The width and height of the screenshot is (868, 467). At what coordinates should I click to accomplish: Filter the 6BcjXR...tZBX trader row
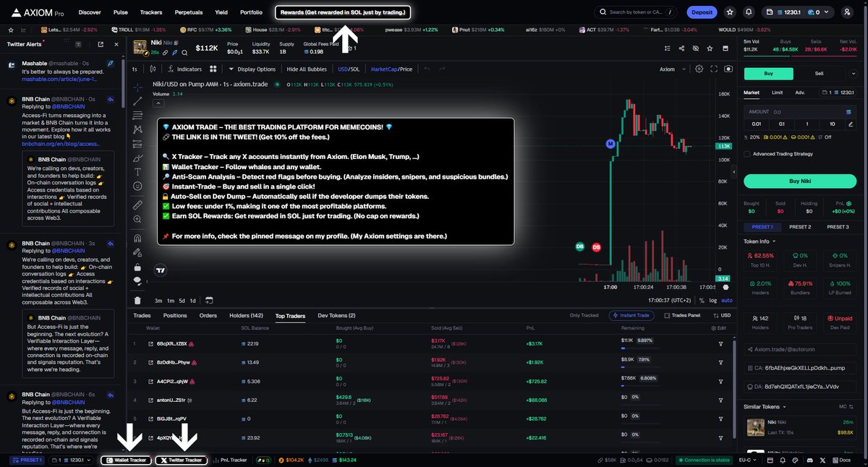[720, 343]
